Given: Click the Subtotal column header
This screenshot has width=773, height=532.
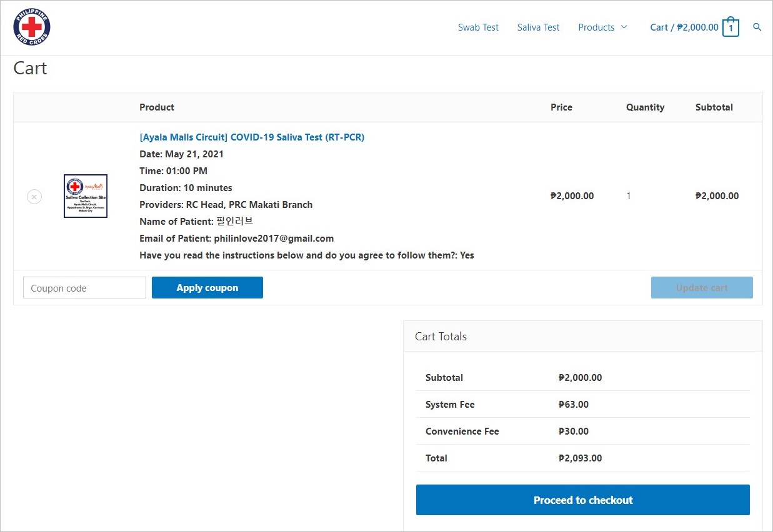Looking at the screenshot, I should [714, 107].
